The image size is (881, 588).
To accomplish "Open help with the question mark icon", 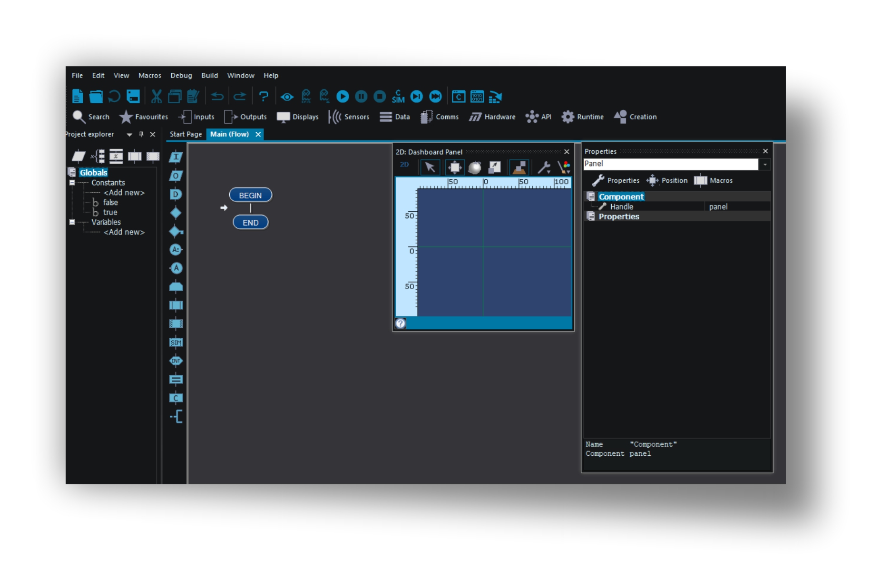I will [264, 97].
